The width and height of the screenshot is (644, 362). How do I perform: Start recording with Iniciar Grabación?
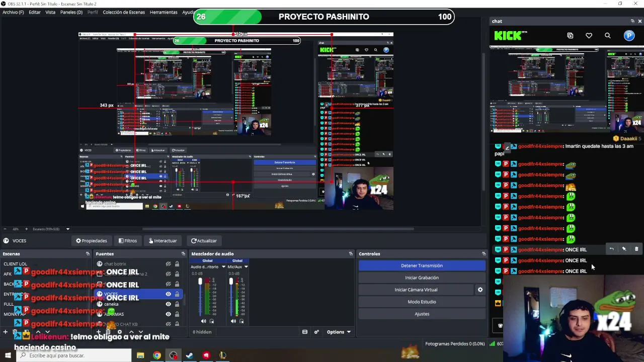(422, 278)
